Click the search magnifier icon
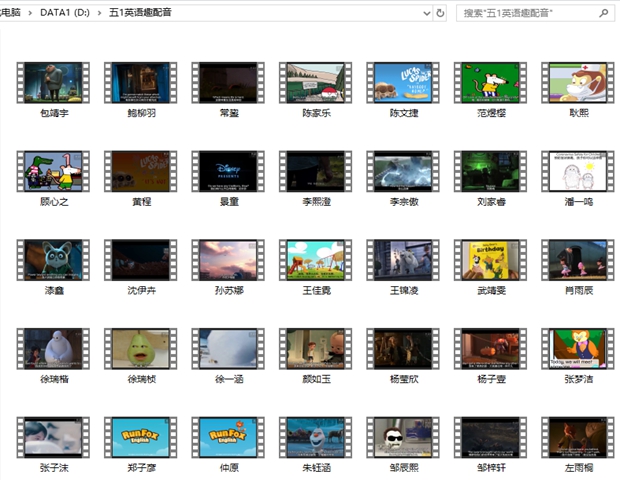Viewport: 620px width, 480px height. point(603,13)
